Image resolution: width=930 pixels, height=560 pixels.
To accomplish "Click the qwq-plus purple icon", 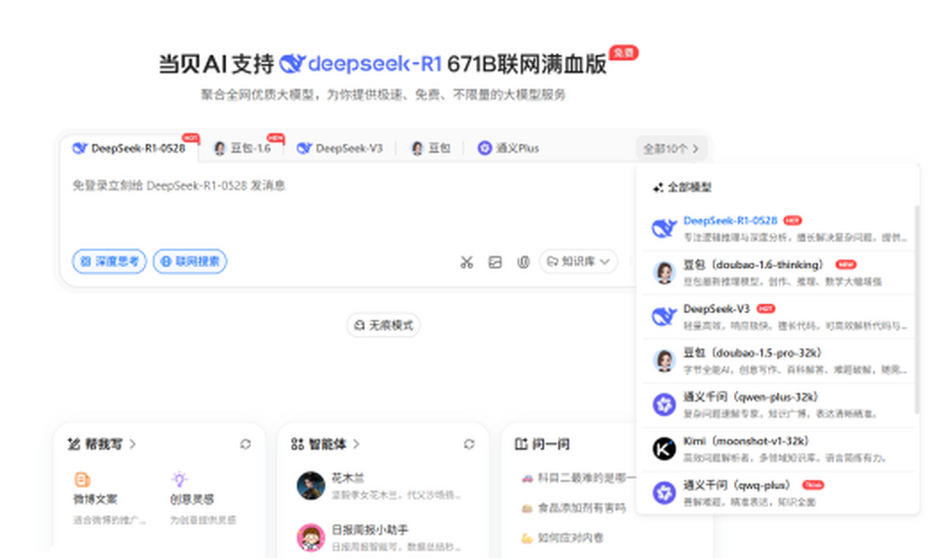I will (663, 493).
